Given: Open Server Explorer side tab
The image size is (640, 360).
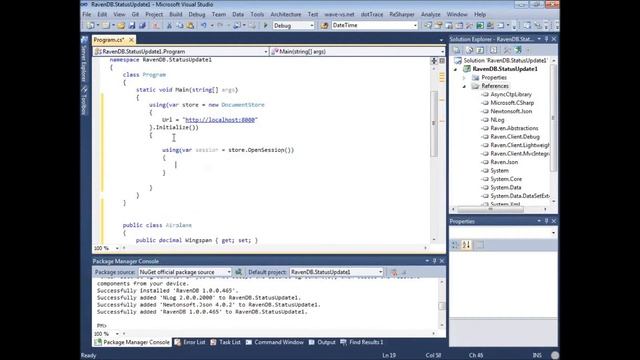Looking at the screenshot, I should pos(84,58).
